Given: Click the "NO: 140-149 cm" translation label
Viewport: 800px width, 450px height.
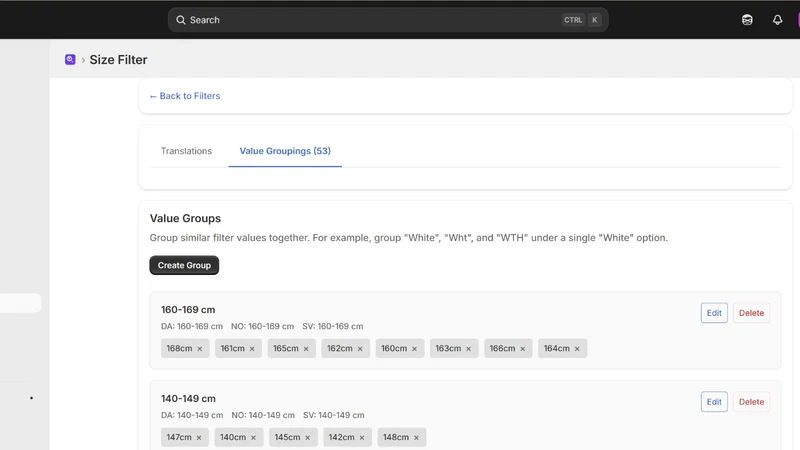Looking at the screenshot, I should point(263,415).
